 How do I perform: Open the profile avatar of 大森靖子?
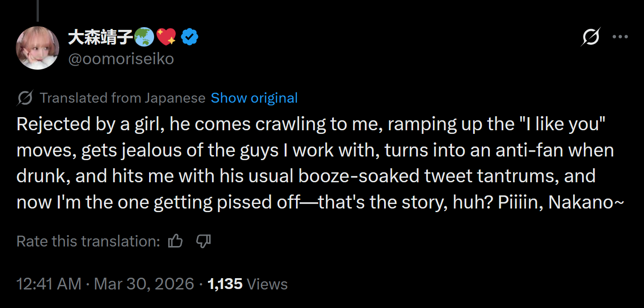(38, 48)
